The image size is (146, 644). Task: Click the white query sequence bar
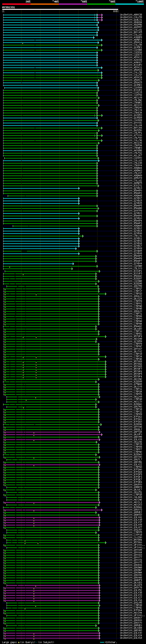[60, 9]
